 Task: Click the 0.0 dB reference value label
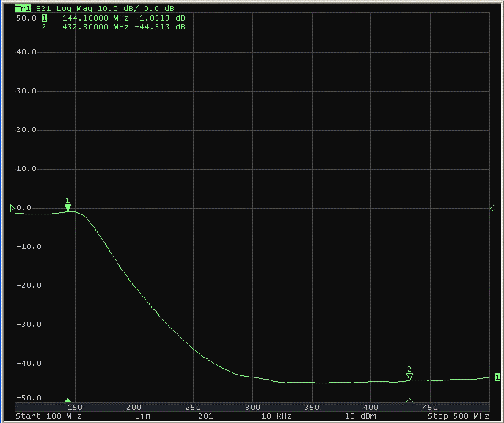[x=159, y=8]
